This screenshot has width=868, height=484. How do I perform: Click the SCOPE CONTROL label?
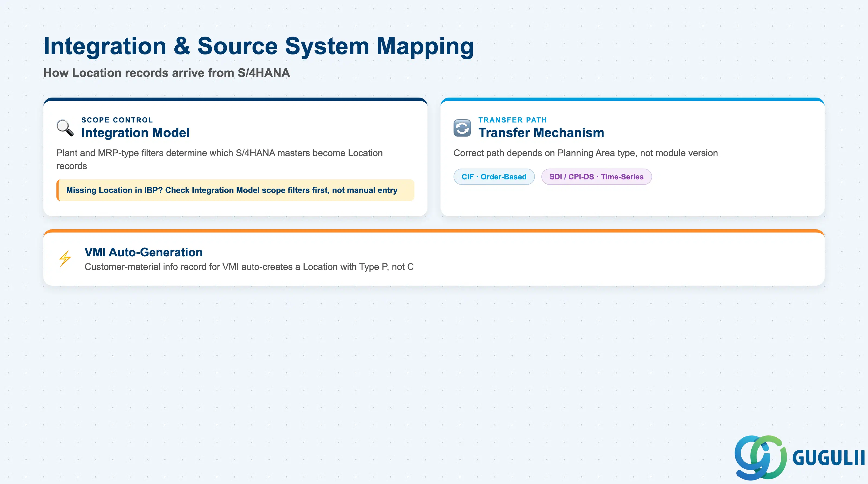(x=117, y=120)
